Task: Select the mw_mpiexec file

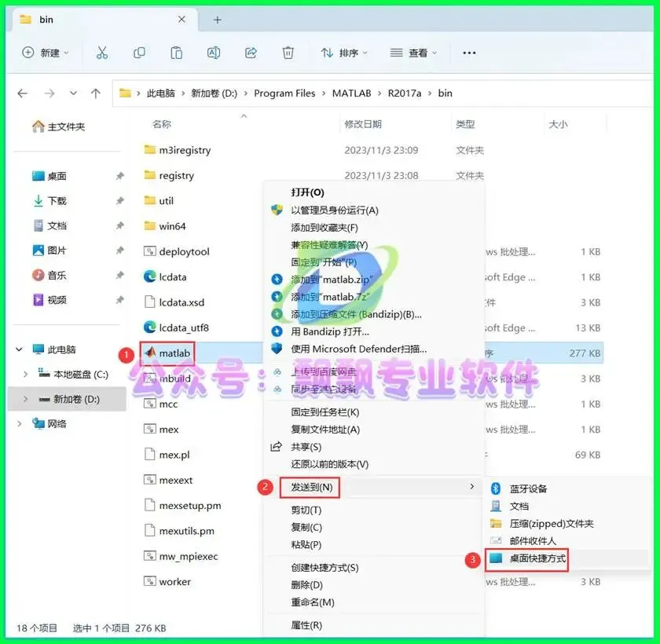Action: pyautogui.click(x=181, y=556)
